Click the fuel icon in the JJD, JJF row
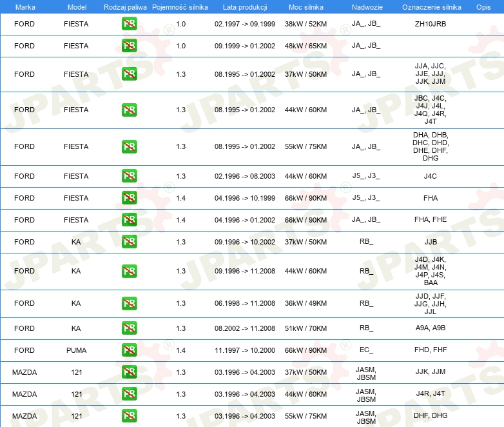 [x=129, y=303]
